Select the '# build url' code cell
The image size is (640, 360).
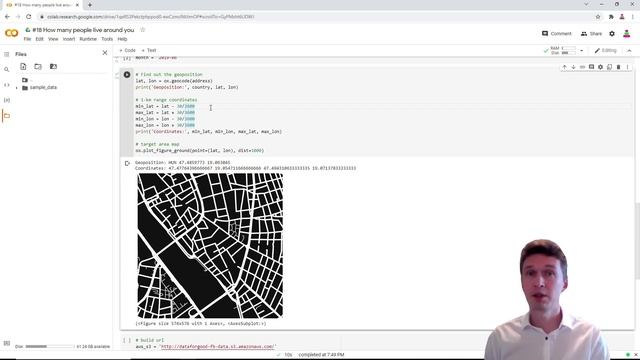[x=304, y=343]
